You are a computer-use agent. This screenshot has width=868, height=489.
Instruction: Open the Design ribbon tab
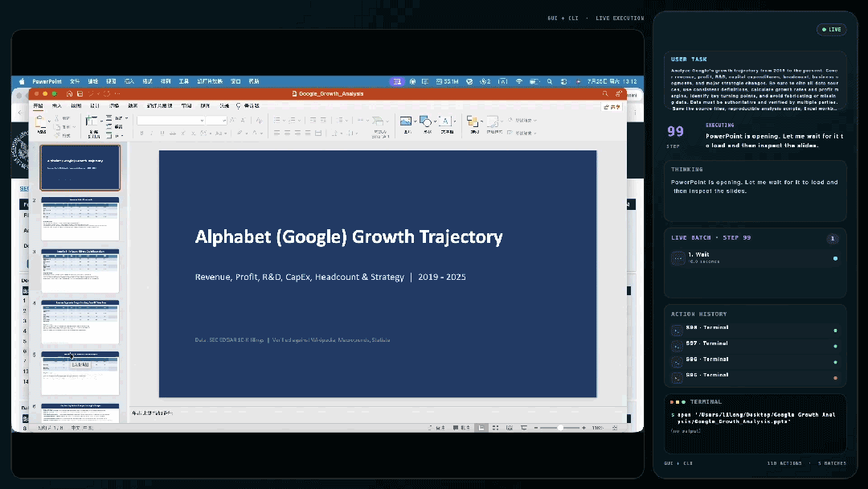tap(95, 106)
